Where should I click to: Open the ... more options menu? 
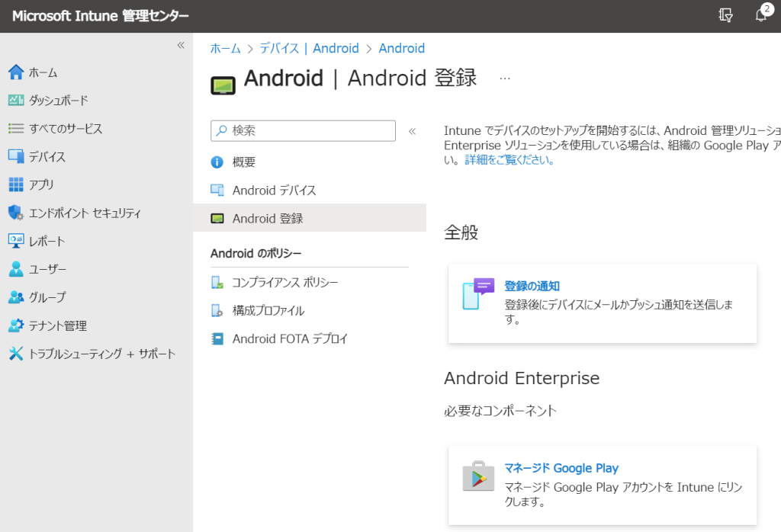(x=503, y=77)
